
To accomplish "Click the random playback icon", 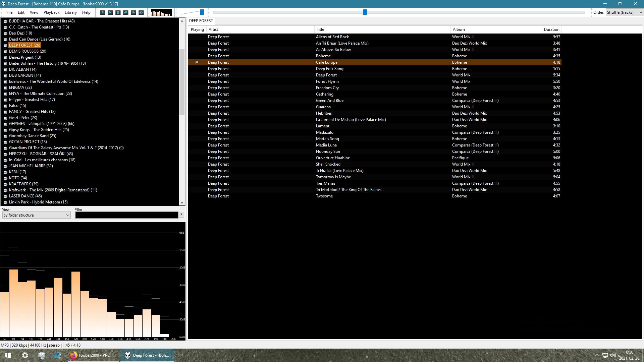I will click(x=141, y=12).
